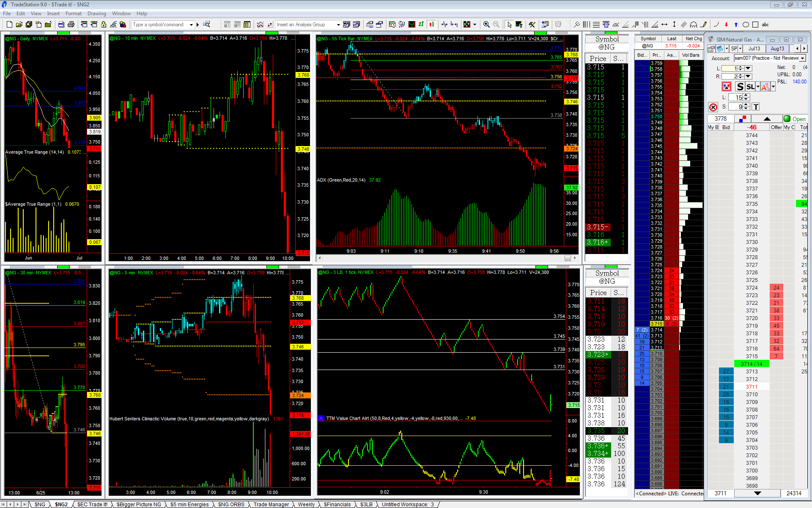The height and width of the screenshot is (508, 812).
Task: Open the OCO options dropdown arrow
Action: 773,87
